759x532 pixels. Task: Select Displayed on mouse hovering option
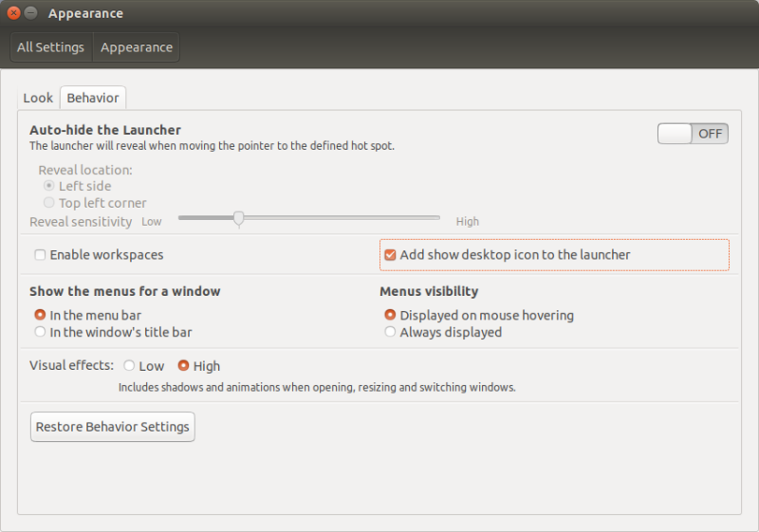pyautogui.click(x=390, y=315)
